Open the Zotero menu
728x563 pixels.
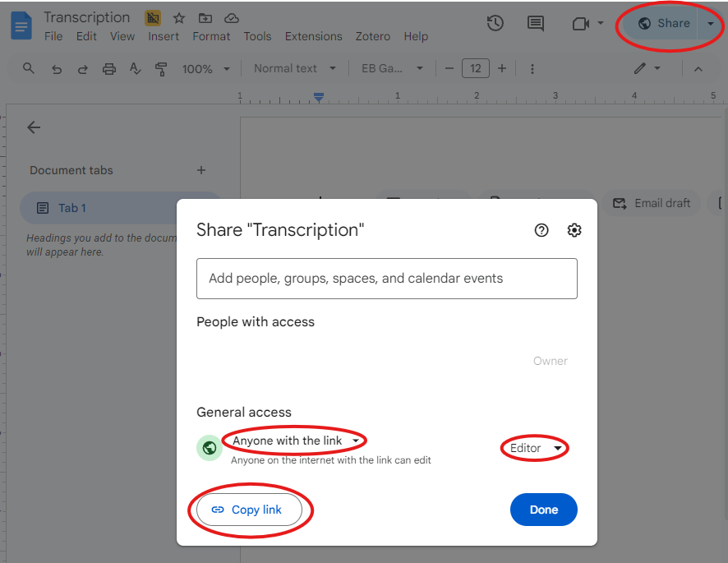pos(373,36)
